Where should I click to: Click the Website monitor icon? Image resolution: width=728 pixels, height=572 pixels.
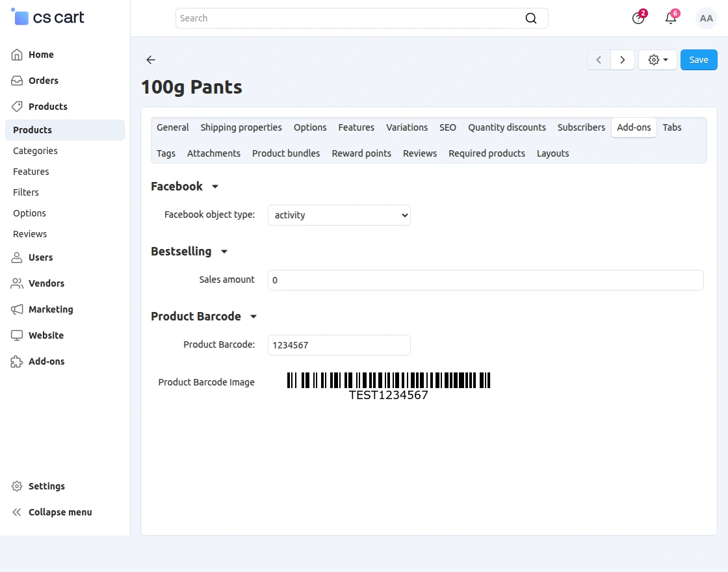(17, 335)
